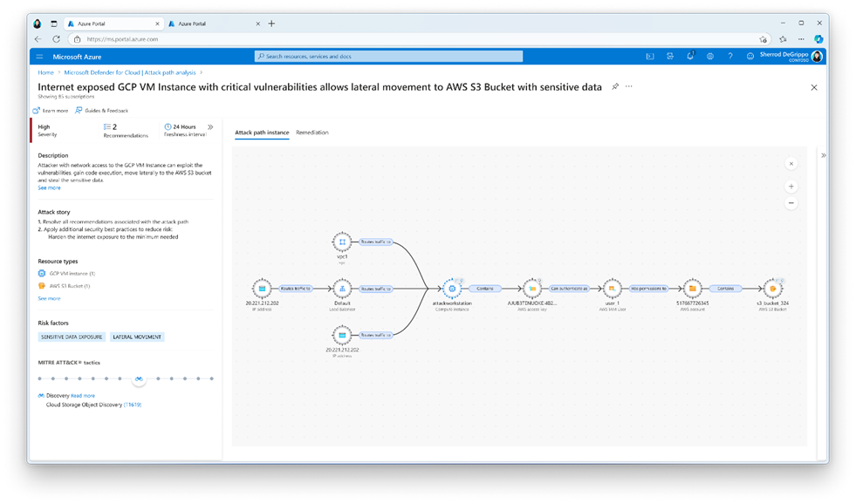The image size is (856, 504).
Task: Open the feedback smiley icon
Action: pos(750,56)
